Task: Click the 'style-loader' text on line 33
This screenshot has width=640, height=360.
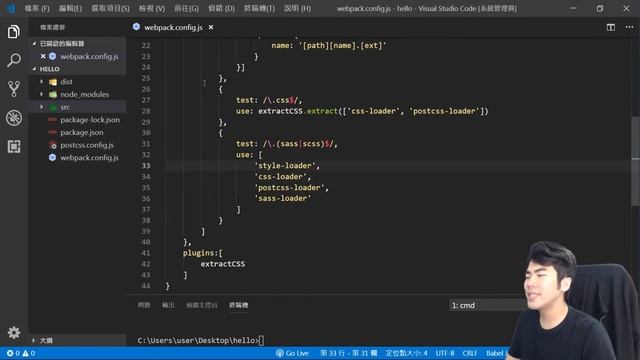Action: click(285, 166)
